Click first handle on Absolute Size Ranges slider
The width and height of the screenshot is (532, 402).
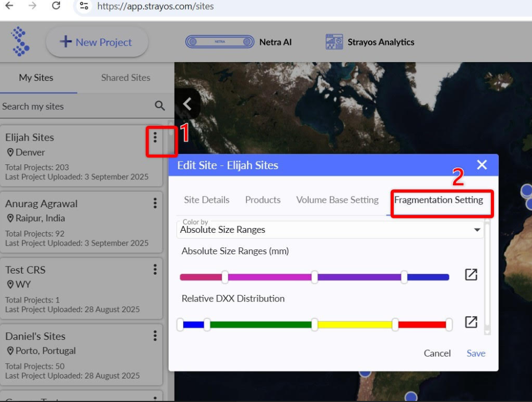[225, 277]
